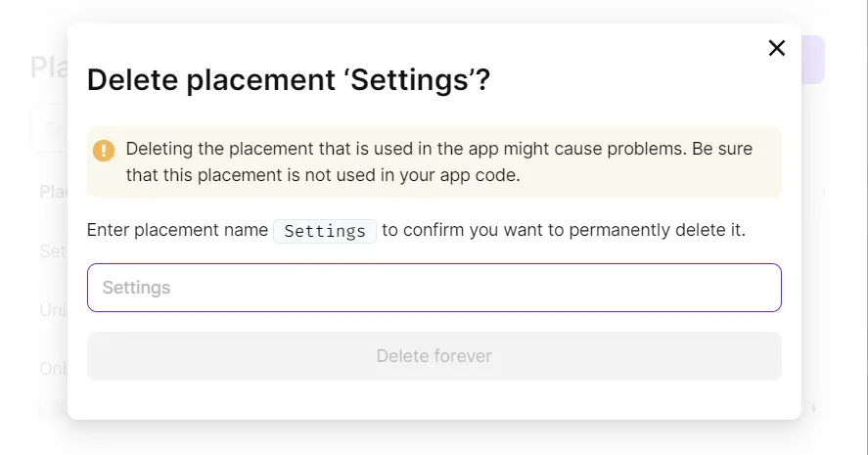Close the delete placement dialog

[777, 48]
